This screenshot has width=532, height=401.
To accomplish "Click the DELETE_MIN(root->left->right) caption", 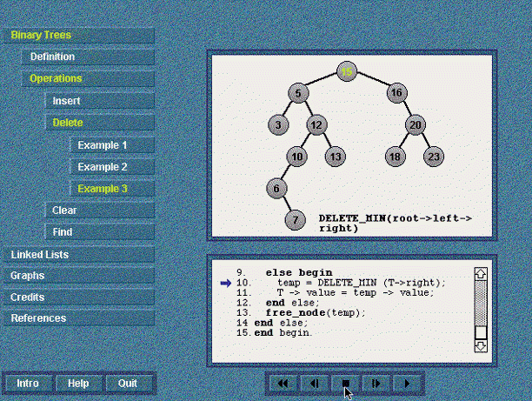I will pos(396,223).
